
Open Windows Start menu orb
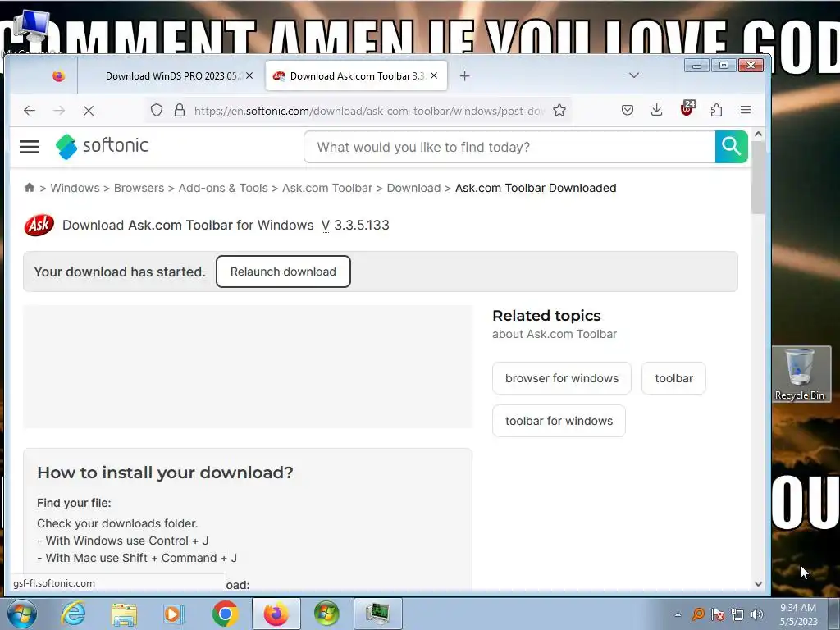21,614
